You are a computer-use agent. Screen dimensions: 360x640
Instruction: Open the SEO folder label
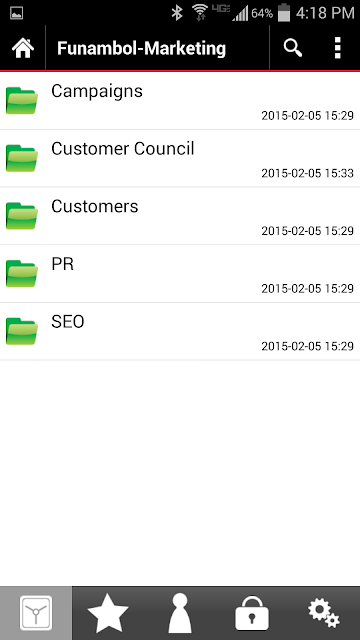(68, 322)
